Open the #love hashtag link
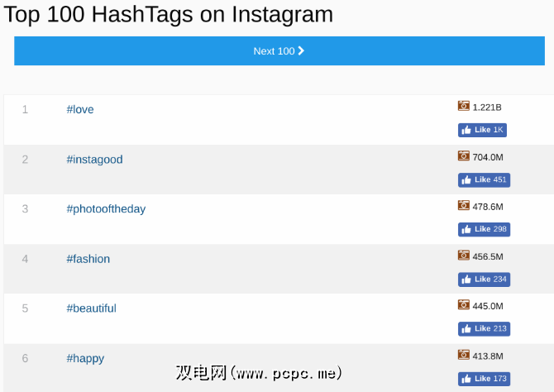554x392 pixels. click(x=80, y=109)
